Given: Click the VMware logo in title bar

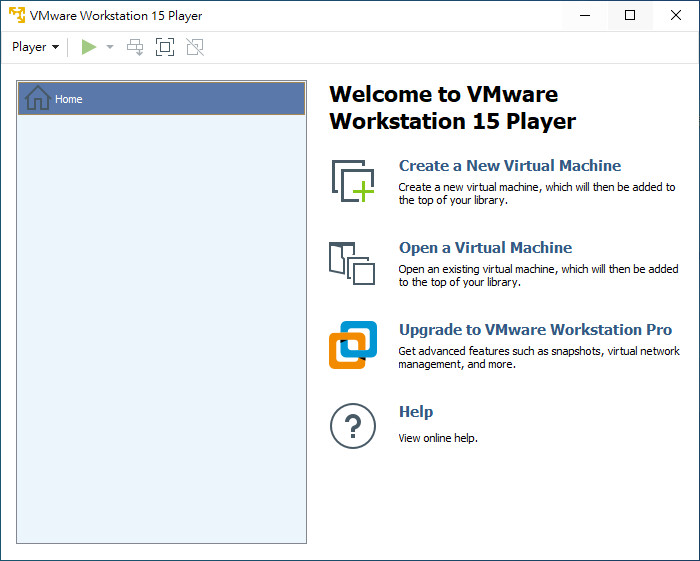Looking at the screenshot, I should (17, 15).
